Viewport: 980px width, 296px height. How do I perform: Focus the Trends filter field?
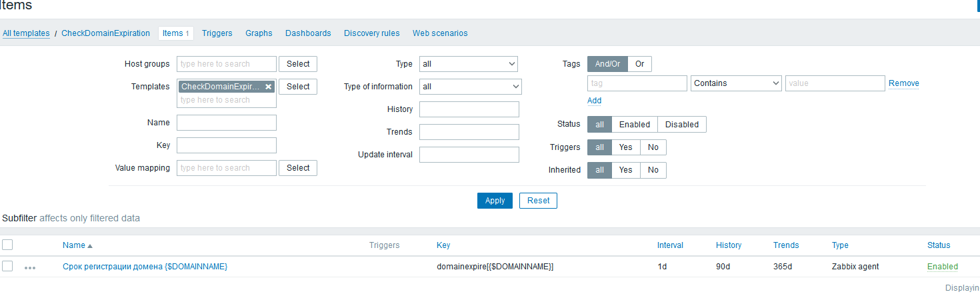469,132
